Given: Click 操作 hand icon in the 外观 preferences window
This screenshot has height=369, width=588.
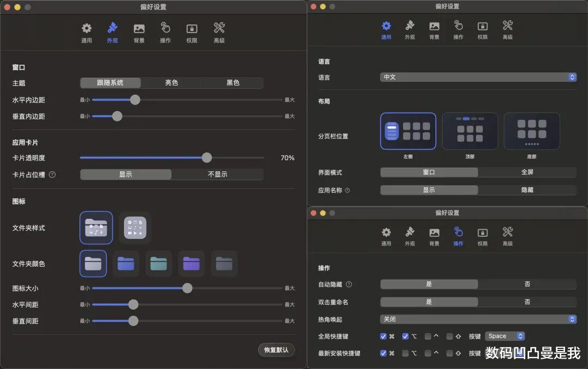Looking at the screenshot, I should click(x=166, y=28).
